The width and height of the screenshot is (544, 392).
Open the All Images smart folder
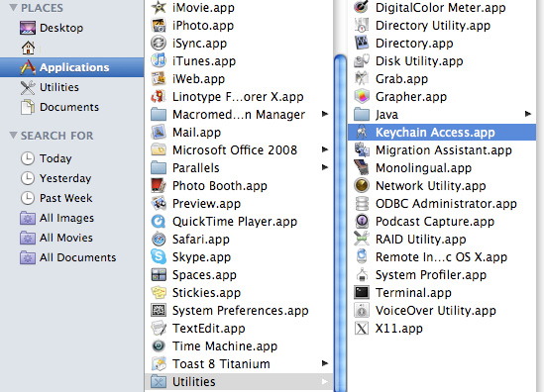[71, 218]
